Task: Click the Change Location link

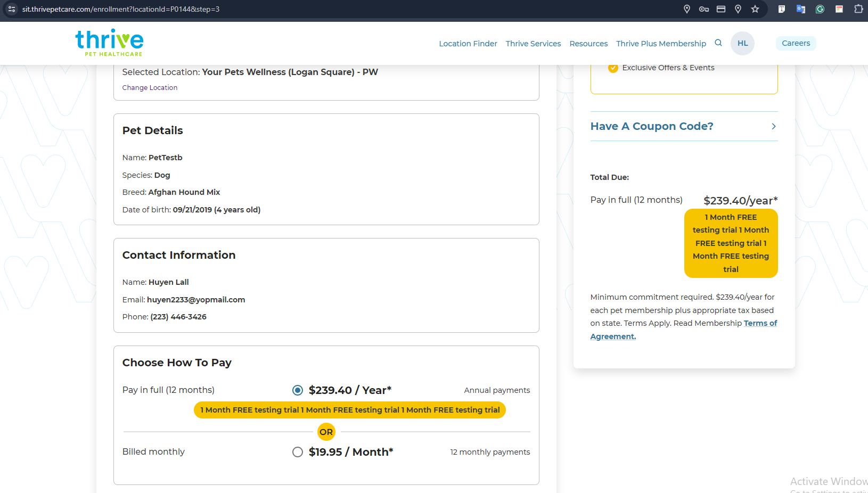Action: [x=150, y=88]
